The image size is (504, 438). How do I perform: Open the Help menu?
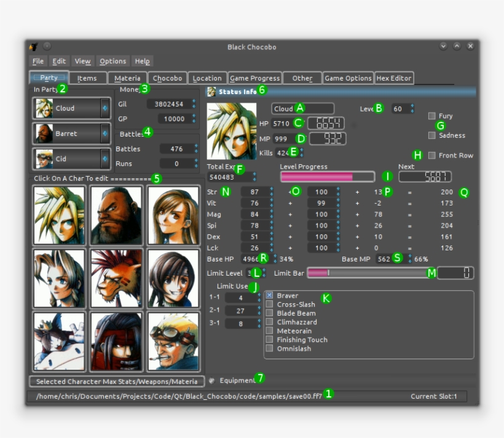(x=142, y=61)
